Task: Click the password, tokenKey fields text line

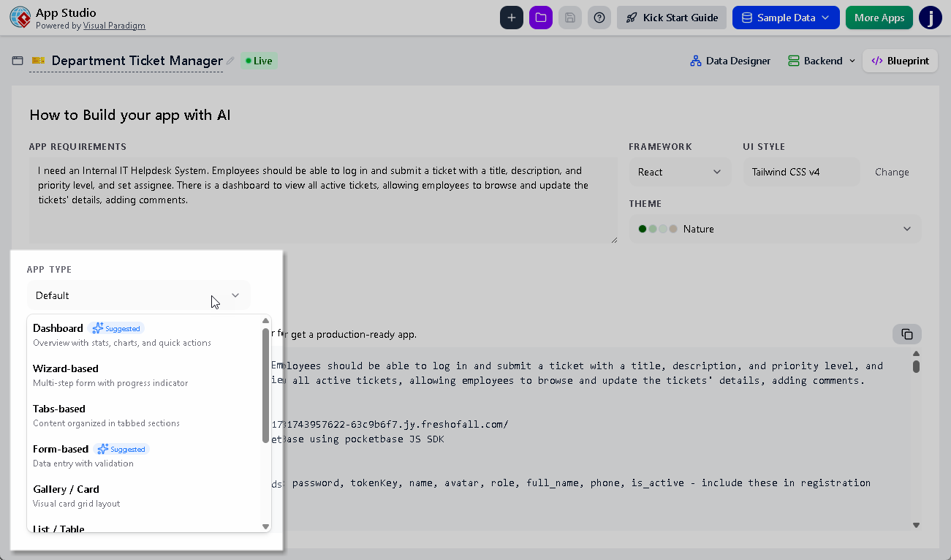Action: (x=571, y=483)
